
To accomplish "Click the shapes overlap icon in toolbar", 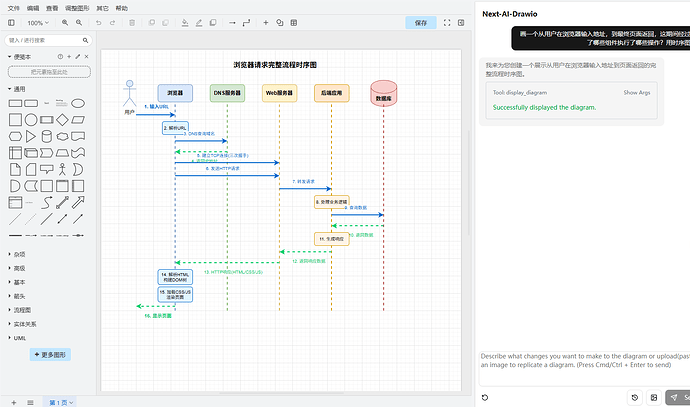I will pyautogui.click(x=280, y=22).
